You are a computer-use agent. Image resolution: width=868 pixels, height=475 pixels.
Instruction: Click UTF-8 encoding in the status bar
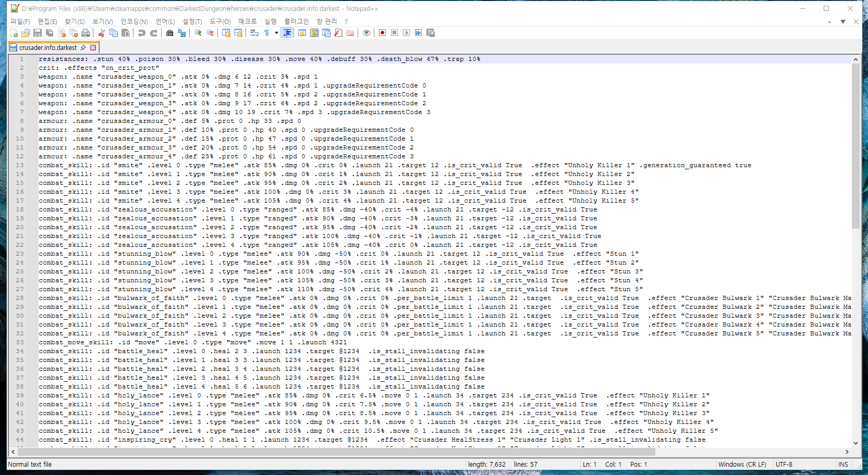[x=784, y=464]
